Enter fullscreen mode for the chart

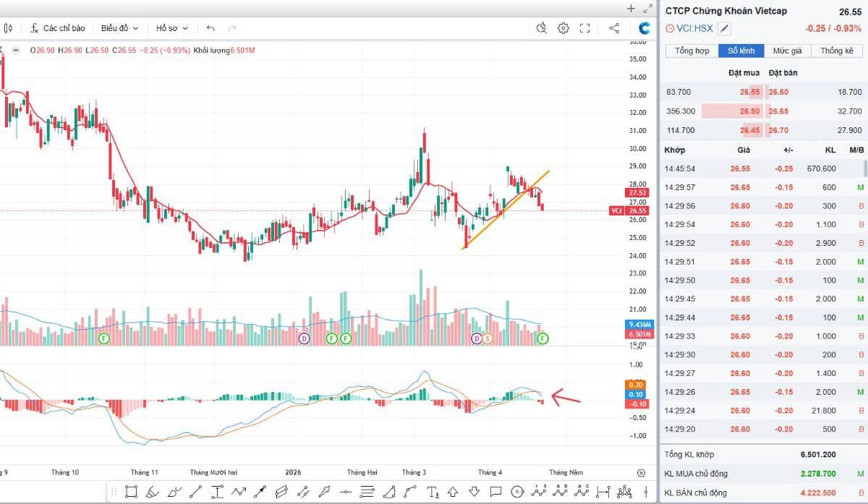[x=585, y=28]
